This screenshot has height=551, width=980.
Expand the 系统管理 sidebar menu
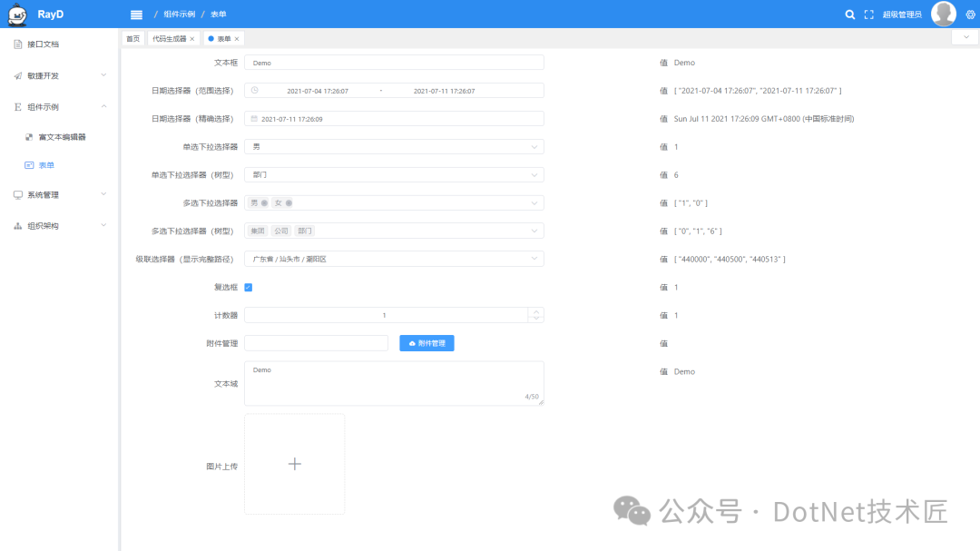point(103,194)
